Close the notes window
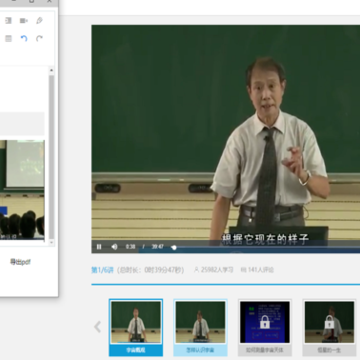360x360 pixels. tap(49, 1)
